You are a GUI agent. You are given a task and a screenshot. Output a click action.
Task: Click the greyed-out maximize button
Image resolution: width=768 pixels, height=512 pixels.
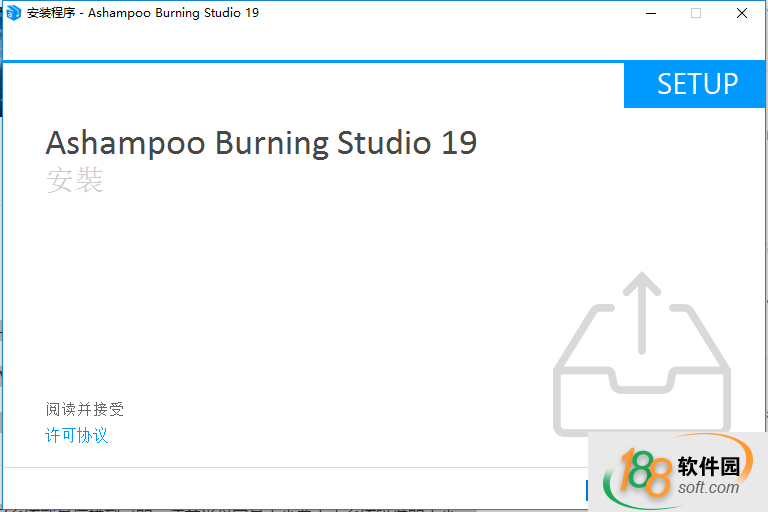click(x=696, y=13)
